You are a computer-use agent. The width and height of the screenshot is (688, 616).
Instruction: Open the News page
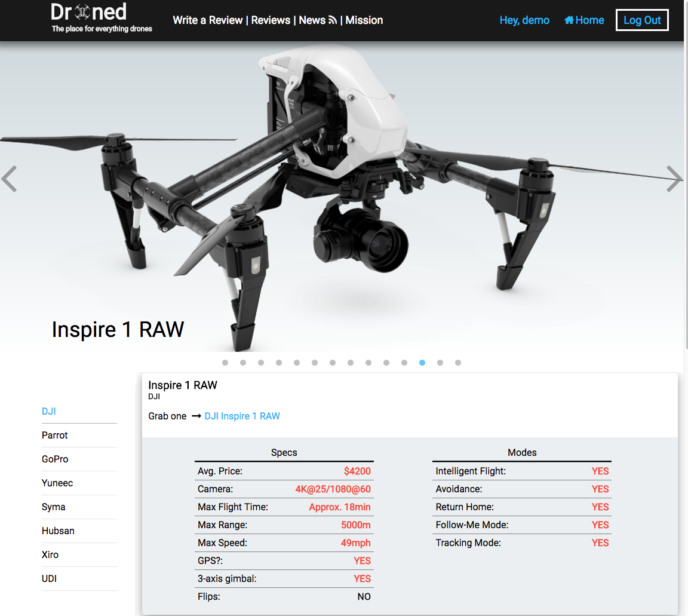312,20
